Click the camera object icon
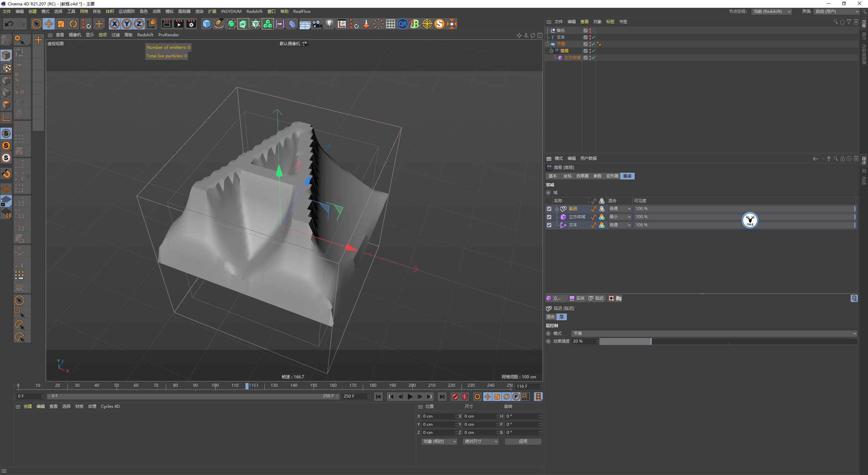 point(317,24)
